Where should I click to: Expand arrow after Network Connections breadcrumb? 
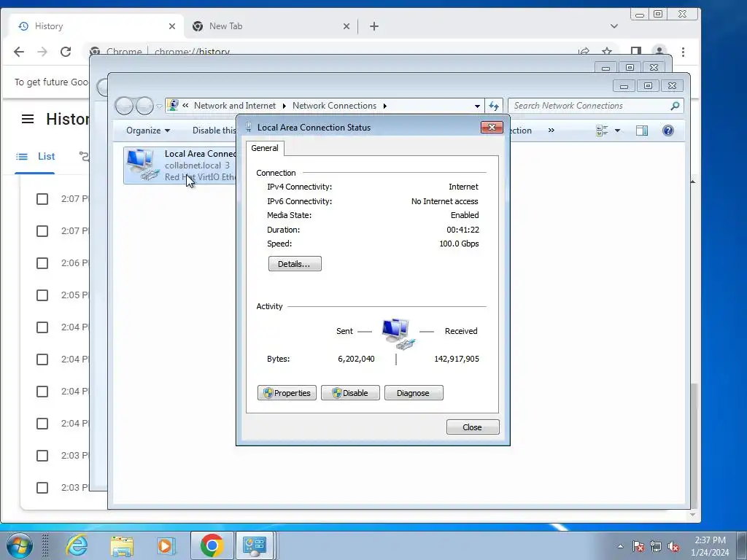pos(385,106)
